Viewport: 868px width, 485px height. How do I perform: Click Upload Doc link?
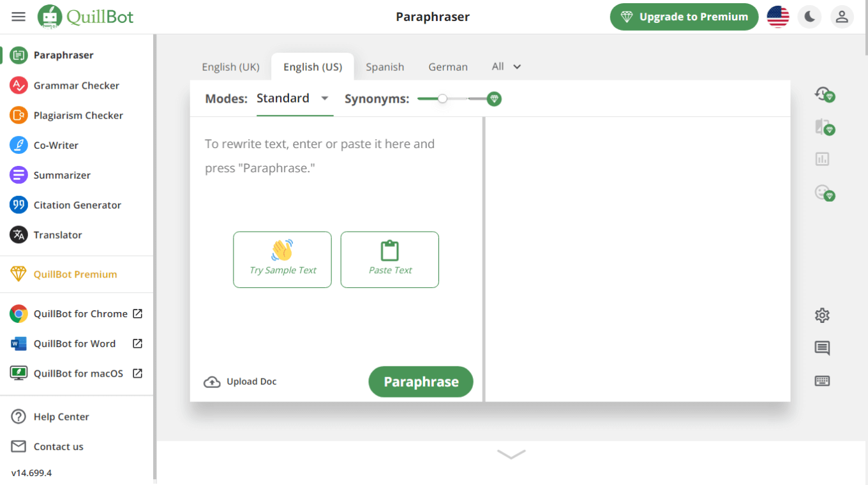(x=240, y=382)
